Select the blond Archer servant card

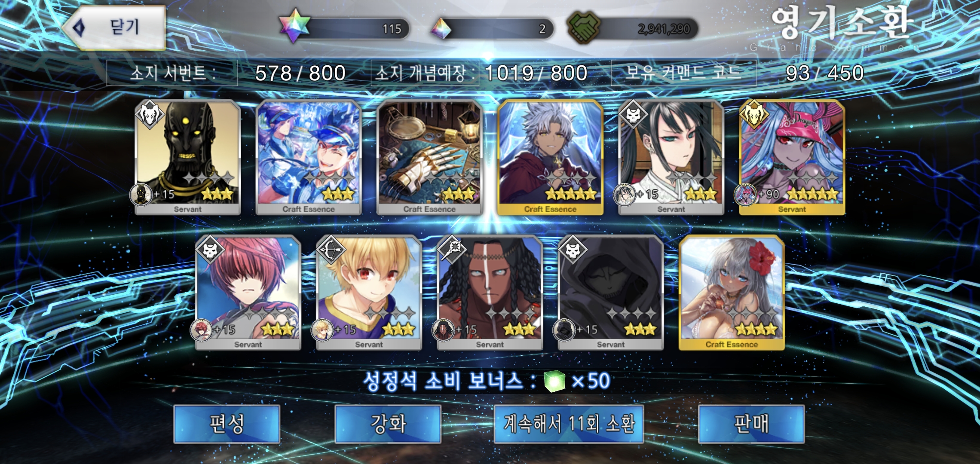point(369,293)
